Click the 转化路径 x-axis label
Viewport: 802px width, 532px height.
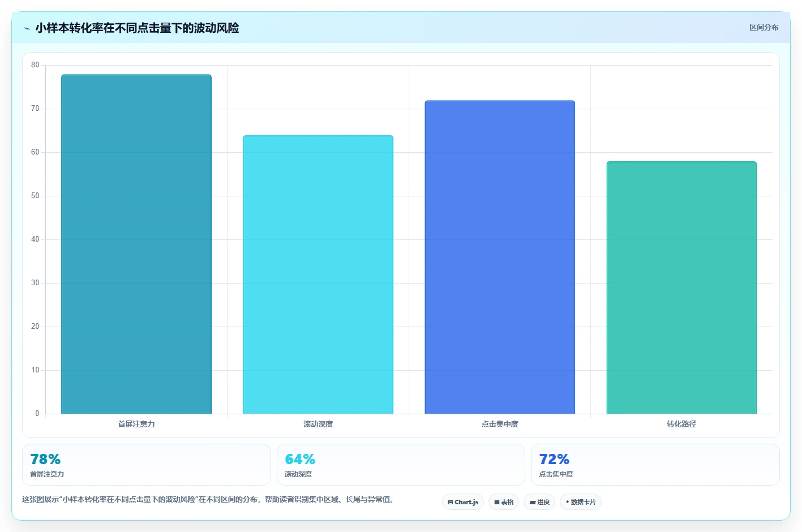(681, 424)
